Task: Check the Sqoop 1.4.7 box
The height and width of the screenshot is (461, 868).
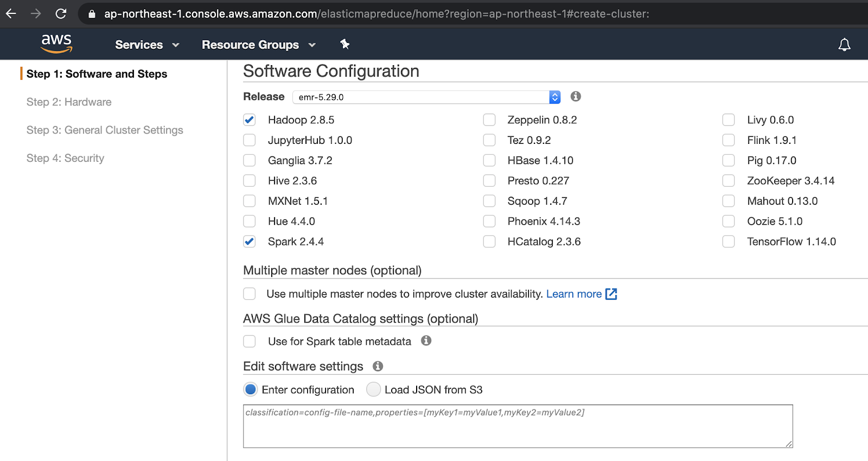Action: [x=489, y=201]
